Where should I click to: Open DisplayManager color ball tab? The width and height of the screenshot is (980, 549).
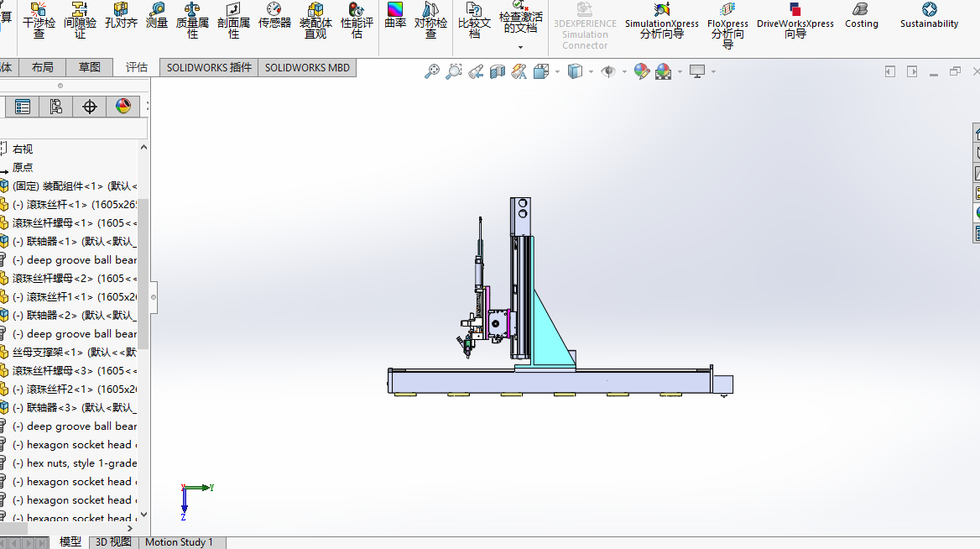click(123, 107)
